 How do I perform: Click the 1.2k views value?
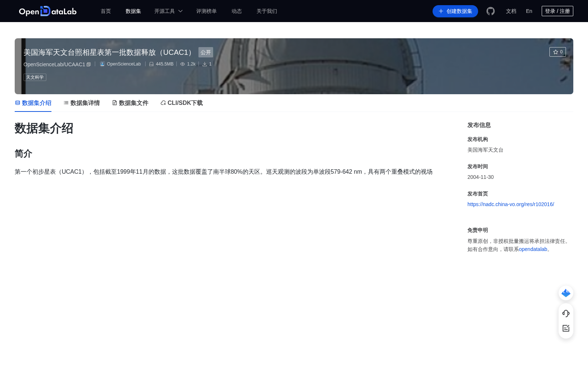coord(191,64)
